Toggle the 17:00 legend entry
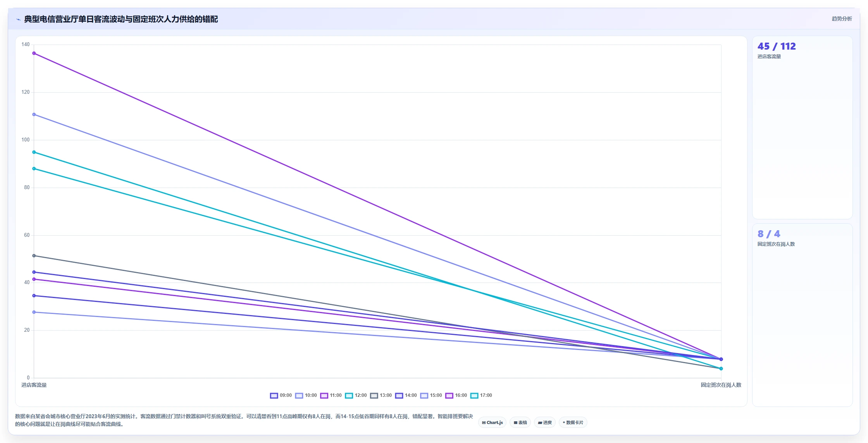This screenshot has width=868, height=443. pos(481,395)
